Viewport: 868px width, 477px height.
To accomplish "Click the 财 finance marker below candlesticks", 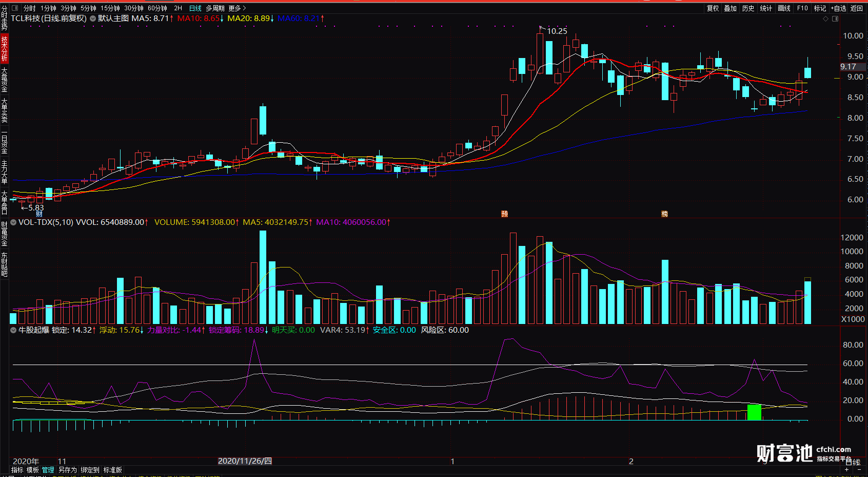I will (39, 214).
